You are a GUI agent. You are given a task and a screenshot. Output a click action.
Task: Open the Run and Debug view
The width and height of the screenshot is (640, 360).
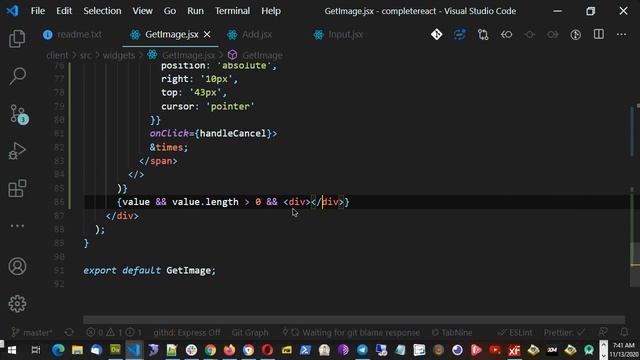point(17,151)
